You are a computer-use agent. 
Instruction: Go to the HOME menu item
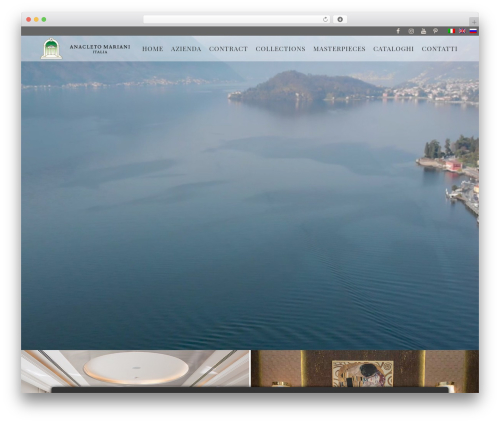[153, 49]
